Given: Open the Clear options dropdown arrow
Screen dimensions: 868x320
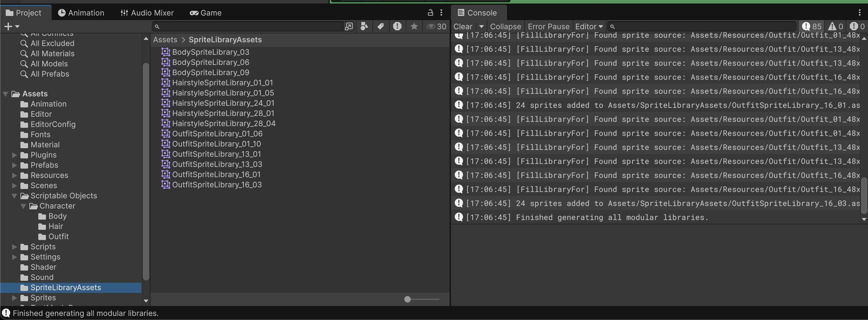Looking at the screenshot, I should 481,26.
